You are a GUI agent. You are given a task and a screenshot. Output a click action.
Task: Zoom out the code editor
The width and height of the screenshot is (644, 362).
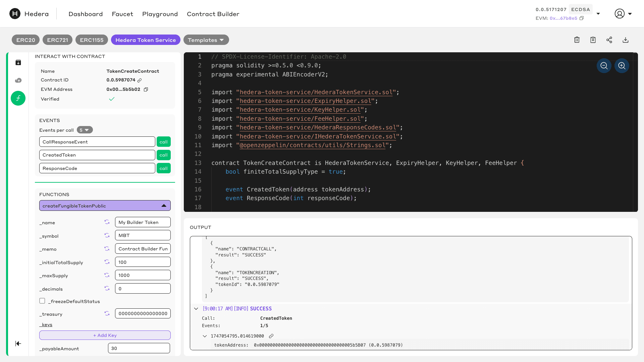(x=604, y=66)
